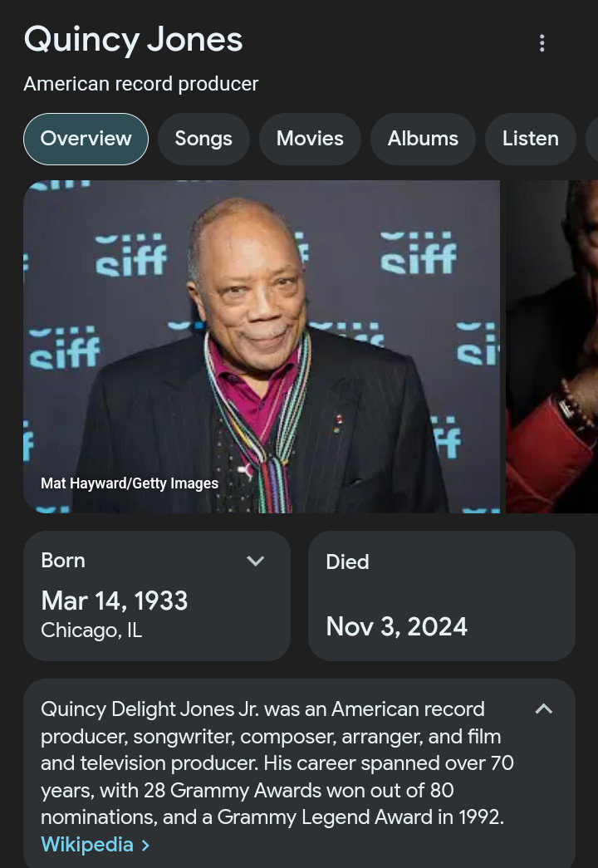Show the partially hidden tab after Listen
598x868 pixels.
pyautogui.click(x=592, y=139)
